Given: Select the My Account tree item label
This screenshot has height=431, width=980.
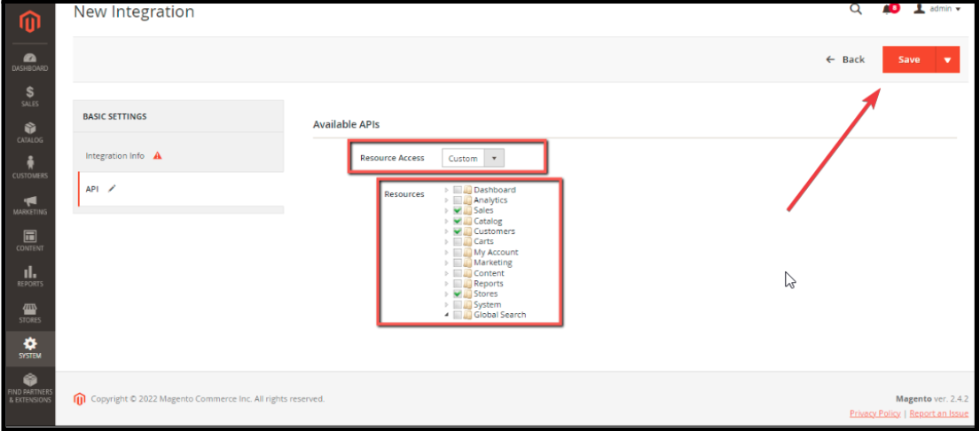Looking at the screenshot, I should pos(496,253).
